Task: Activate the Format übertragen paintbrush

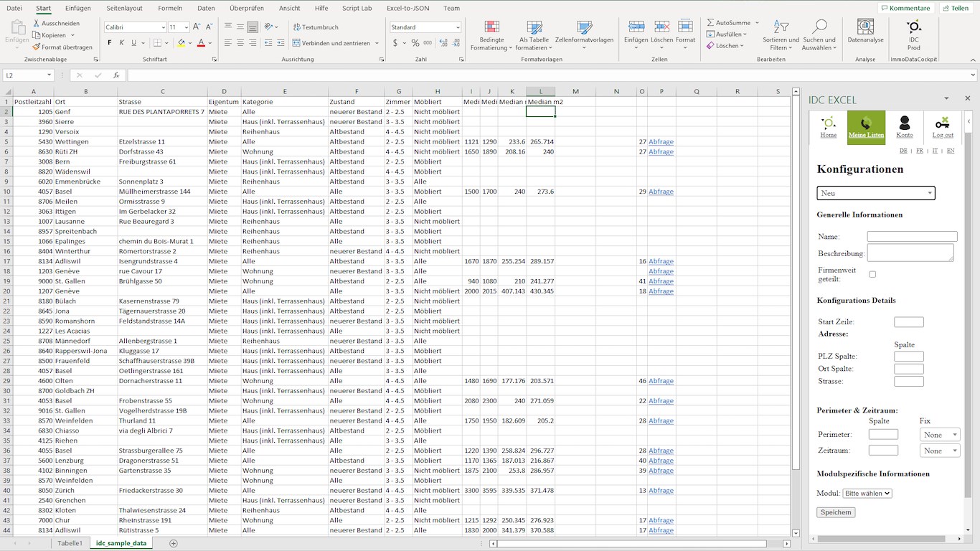Action: pos(37,47)
